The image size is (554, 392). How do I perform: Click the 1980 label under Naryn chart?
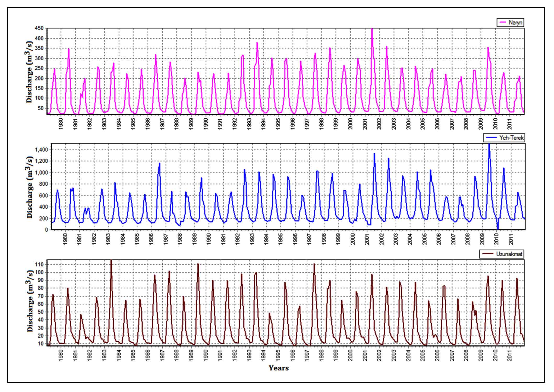click(61, 123)
